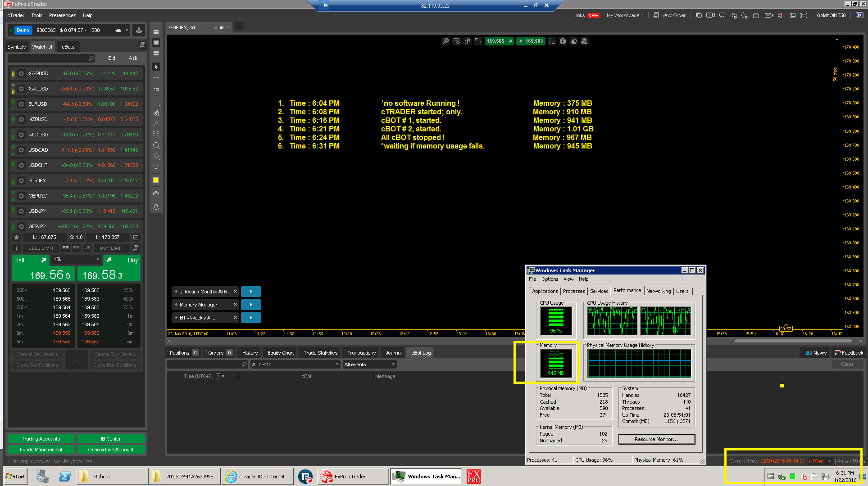This screenshot has width=868, height=486.
Task: Toggle the EURUSD watchlist row indicator
Action: (21, 104)
